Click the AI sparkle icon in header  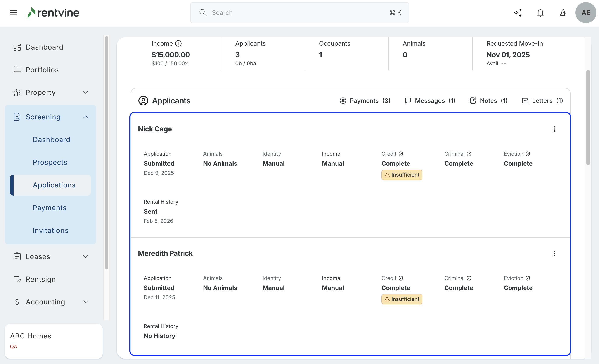tap(518, 13)
